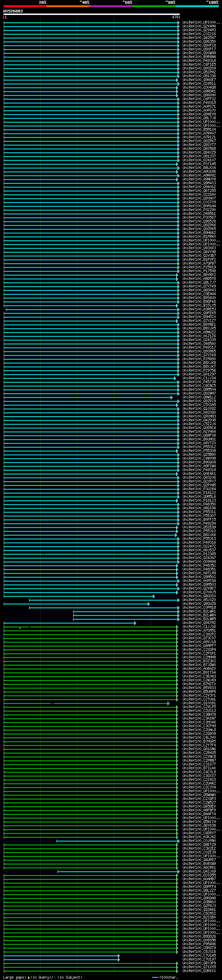Screen dimensions: 222x980
Task: Click the purple ~60% identity legend segment
Action: (111, 6)
